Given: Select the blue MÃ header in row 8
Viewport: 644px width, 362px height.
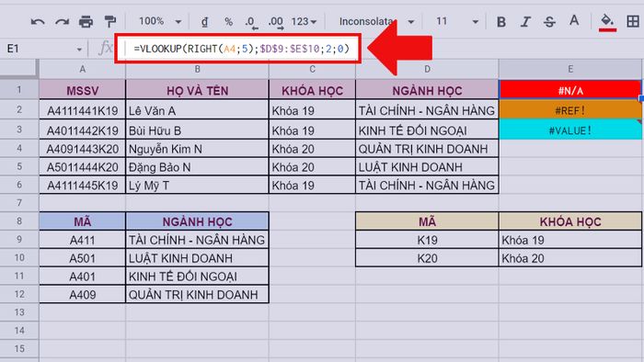Looking at the screenshot, I should (83, 221).
